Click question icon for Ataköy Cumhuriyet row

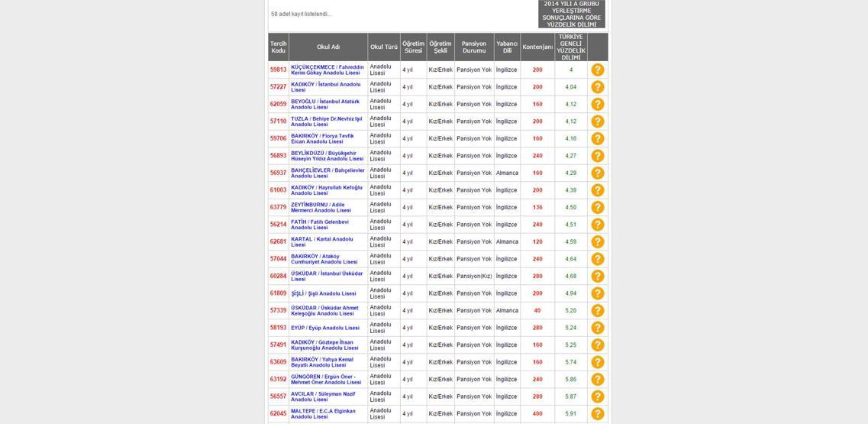(597, 259)
